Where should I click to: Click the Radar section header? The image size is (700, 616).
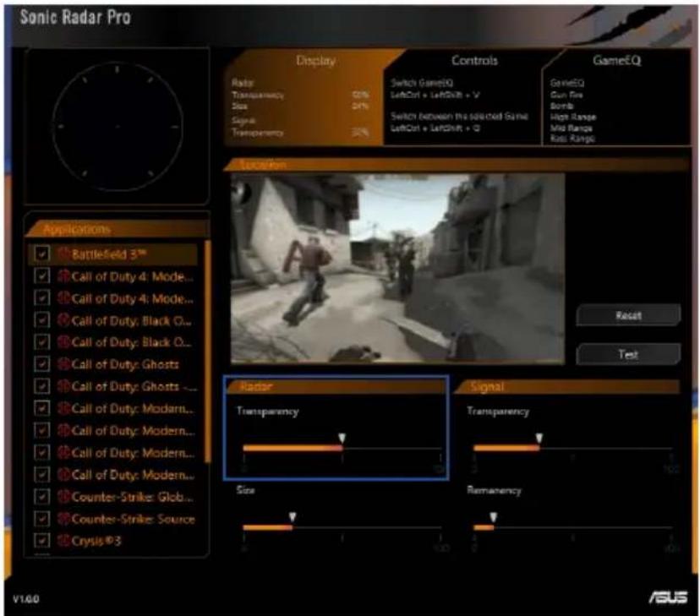pos(336,386)
